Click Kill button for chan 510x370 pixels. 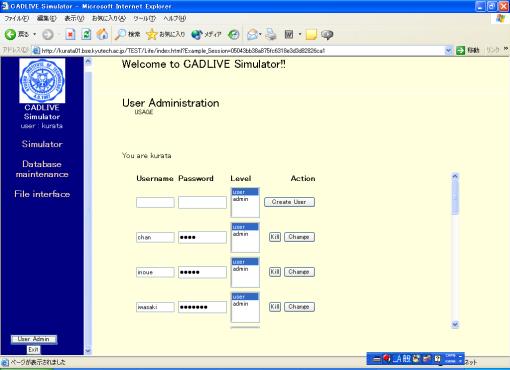pos(275,237)
